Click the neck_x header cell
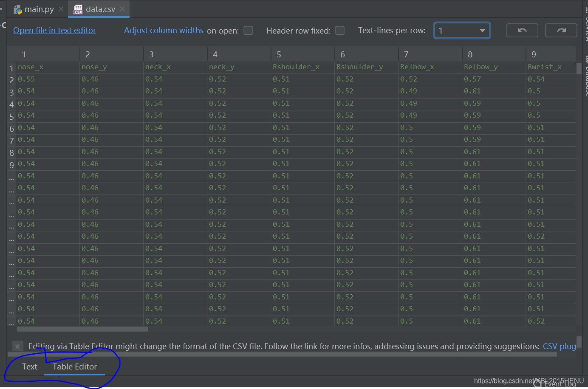The width and height of the screenshot is (588, 389). tap(175, 67)
